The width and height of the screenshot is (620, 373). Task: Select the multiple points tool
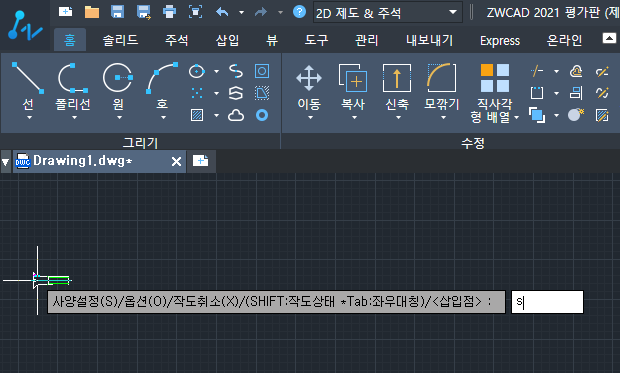[197, 93]
